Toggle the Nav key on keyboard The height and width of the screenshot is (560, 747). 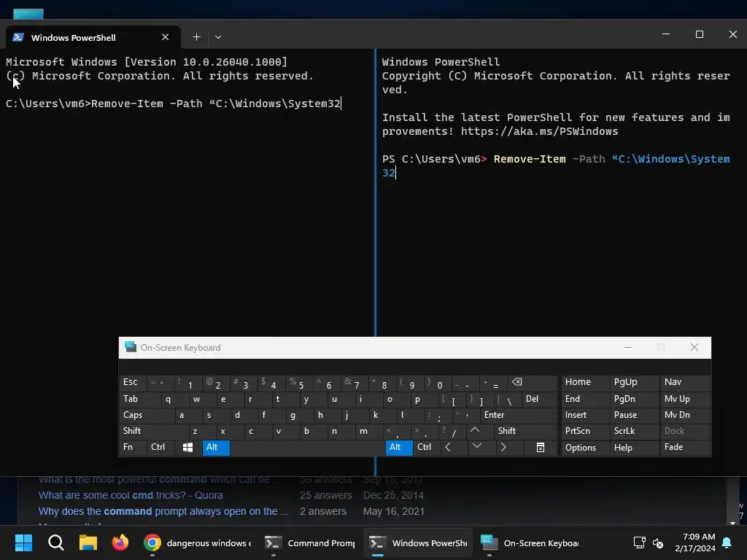coord(685,382)
